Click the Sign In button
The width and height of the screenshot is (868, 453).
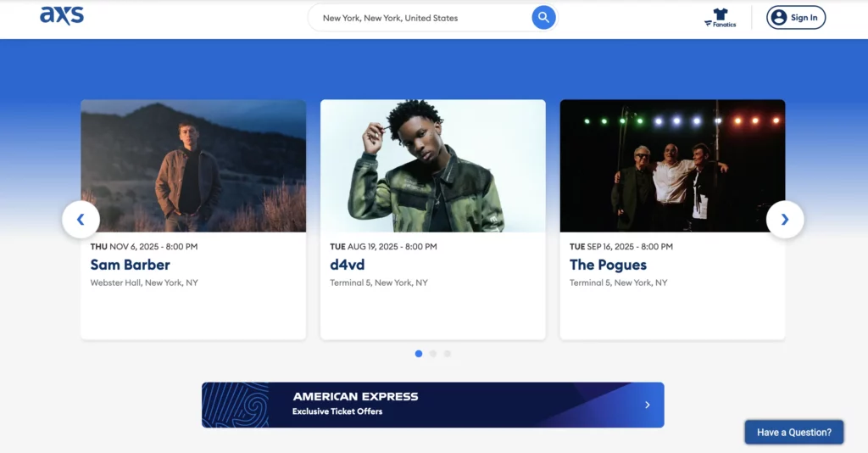click(x=795, y=18)
